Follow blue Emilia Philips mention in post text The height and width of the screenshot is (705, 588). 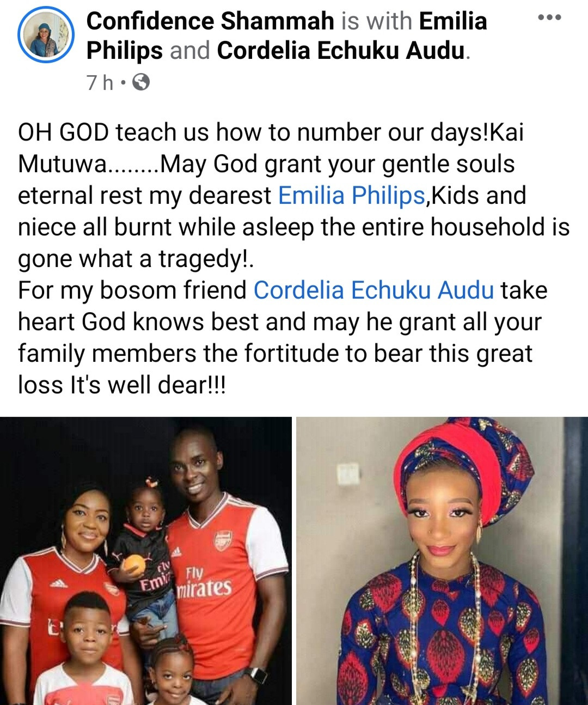351,196
